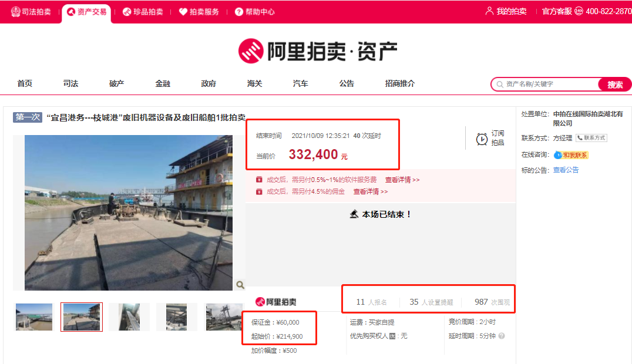Image resolution: width=632 pixels, height=364 pixels.
Task: Click the red 搜索 button
Action: [614, 84]
